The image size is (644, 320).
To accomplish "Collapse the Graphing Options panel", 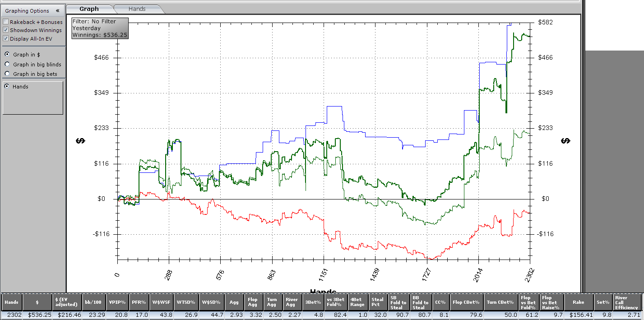I will pos(57,11).
